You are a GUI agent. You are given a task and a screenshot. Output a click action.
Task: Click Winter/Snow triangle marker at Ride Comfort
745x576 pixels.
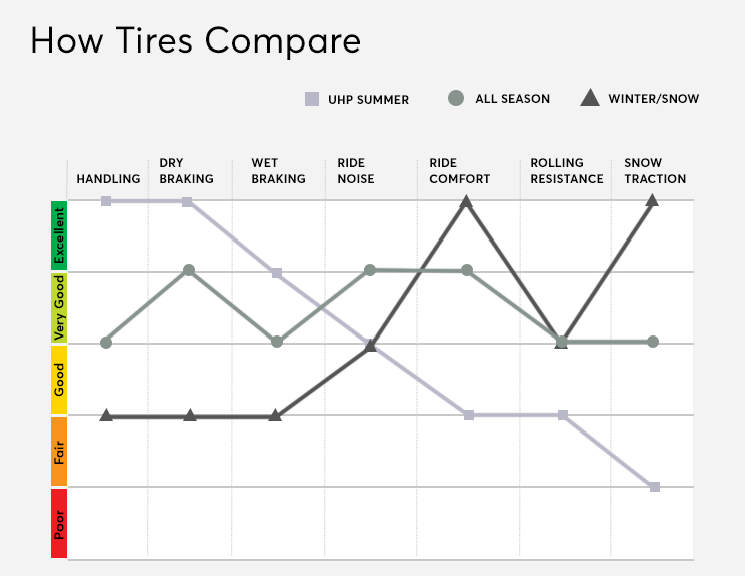[466, 201]
